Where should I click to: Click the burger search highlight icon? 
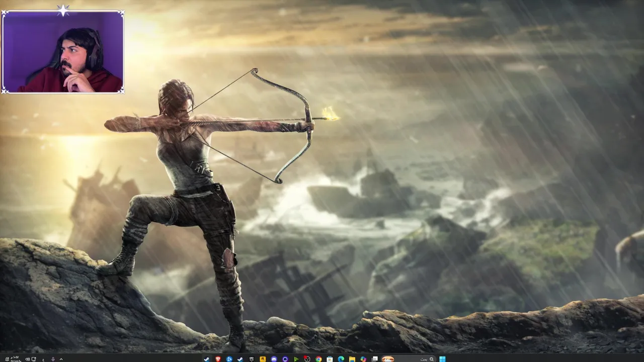point(387,359)
